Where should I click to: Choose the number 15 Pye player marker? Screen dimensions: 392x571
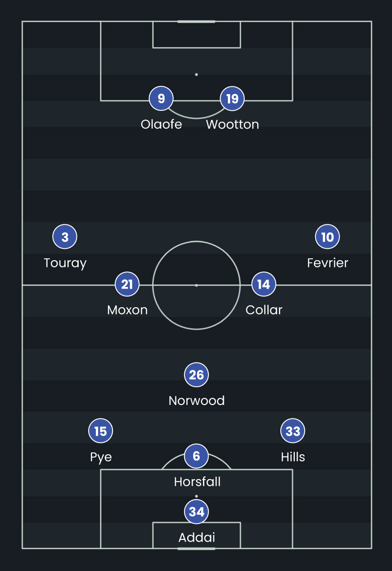pos(100,431)
